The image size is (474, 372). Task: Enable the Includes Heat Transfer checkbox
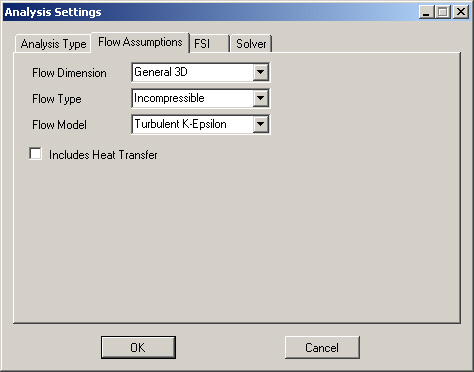coord(35,154)
